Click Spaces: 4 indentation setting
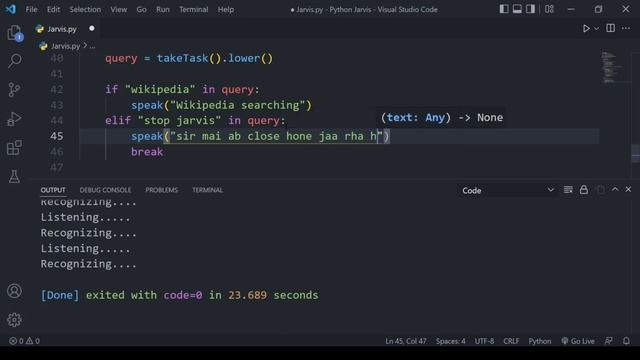 click(x=450, y=341)
